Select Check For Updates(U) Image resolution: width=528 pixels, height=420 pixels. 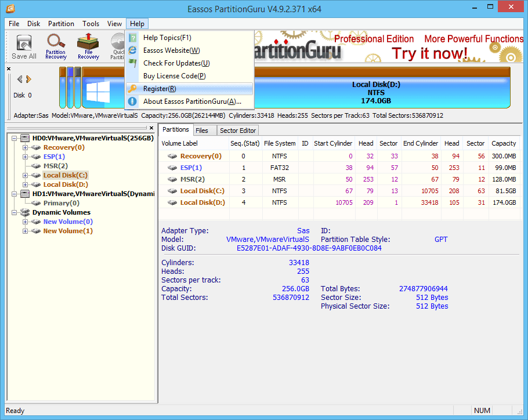189,63
